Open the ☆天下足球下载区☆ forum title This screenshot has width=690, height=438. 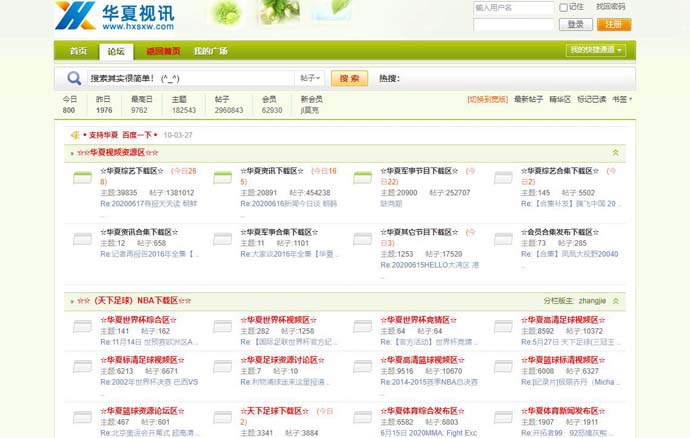[x=275, y=411]
